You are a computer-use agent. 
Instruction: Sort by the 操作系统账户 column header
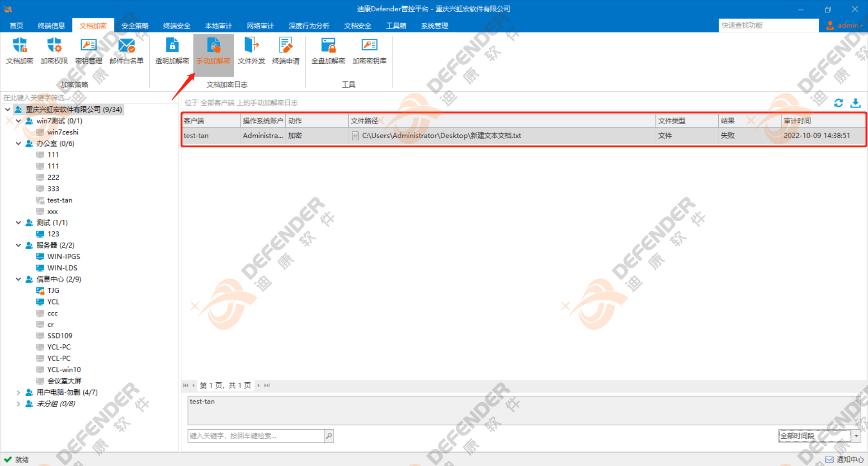[x=263, y=121]
